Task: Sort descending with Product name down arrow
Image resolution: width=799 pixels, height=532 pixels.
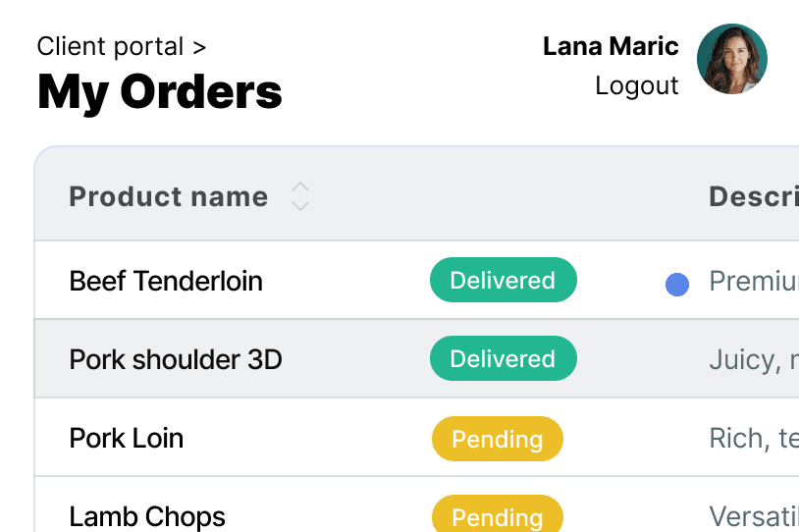Action: [300, 205]
